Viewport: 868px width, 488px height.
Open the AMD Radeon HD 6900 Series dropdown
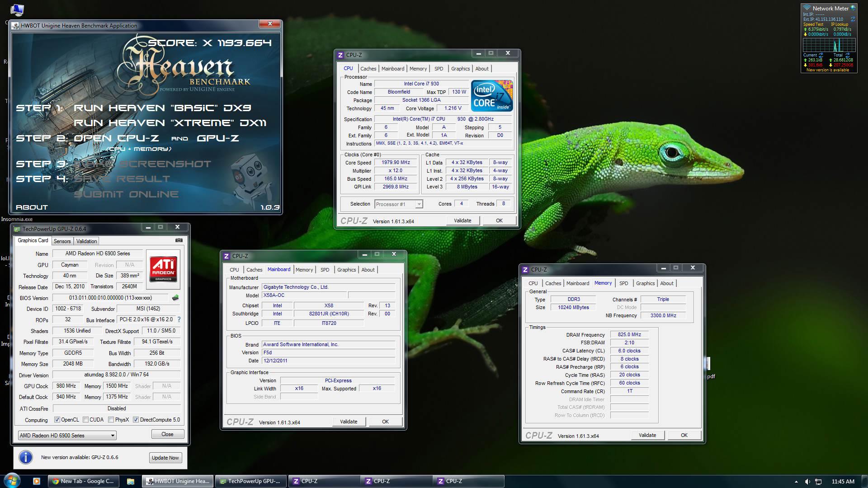tap(67, 435)
